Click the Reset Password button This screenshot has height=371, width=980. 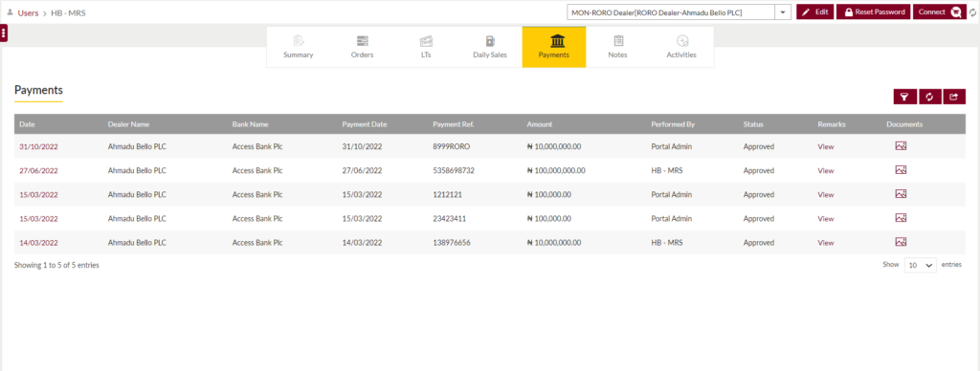click(873, 11)
